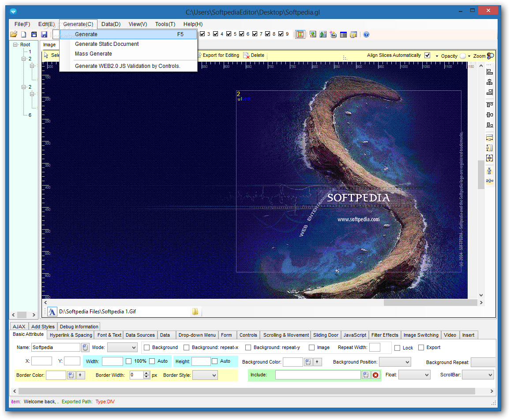Clear the Include field with red X icon
Viewport: 510px width, 420px height.
tap(376, 375)
